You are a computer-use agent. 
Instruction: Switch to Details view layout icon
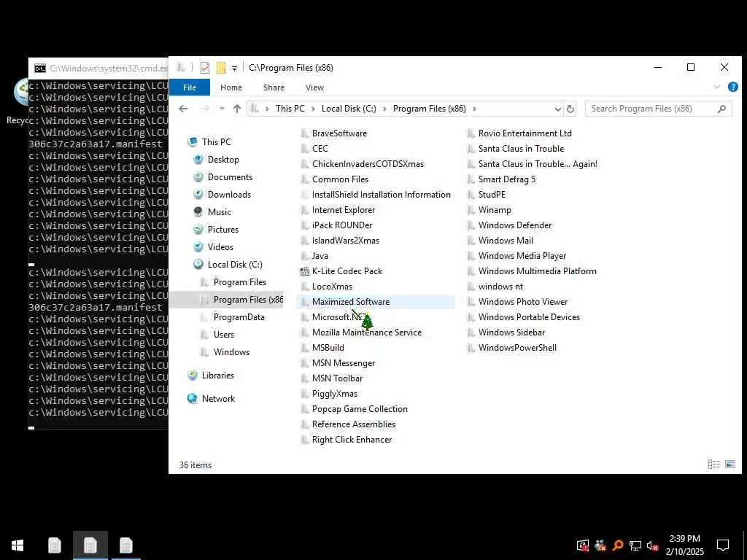[x=714, y=464]
